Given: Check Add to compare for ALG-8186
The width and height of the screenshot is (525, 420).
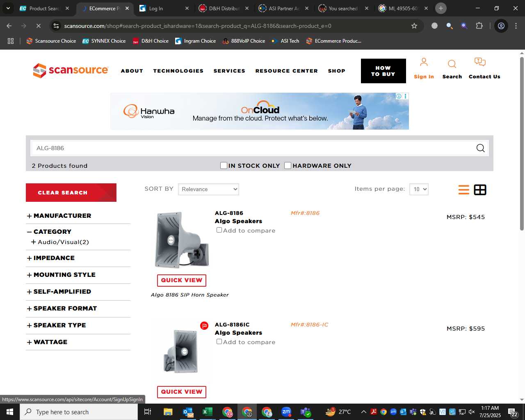Looking at the screenshot, I should pos(219,230).
